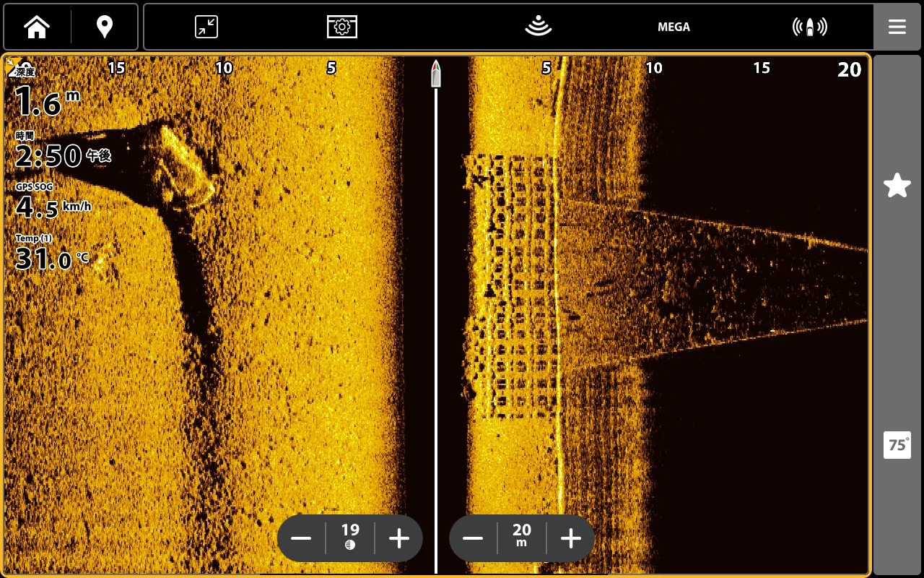Select the MEGA imaging mode label
This screenshot has height=578, width=924.
pos(674,27)
